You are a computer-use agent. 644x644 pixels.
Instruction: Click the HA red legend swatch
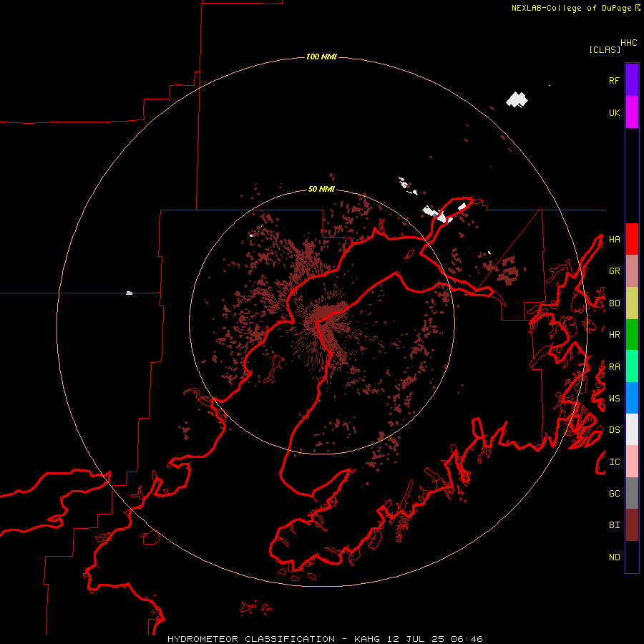632,239
